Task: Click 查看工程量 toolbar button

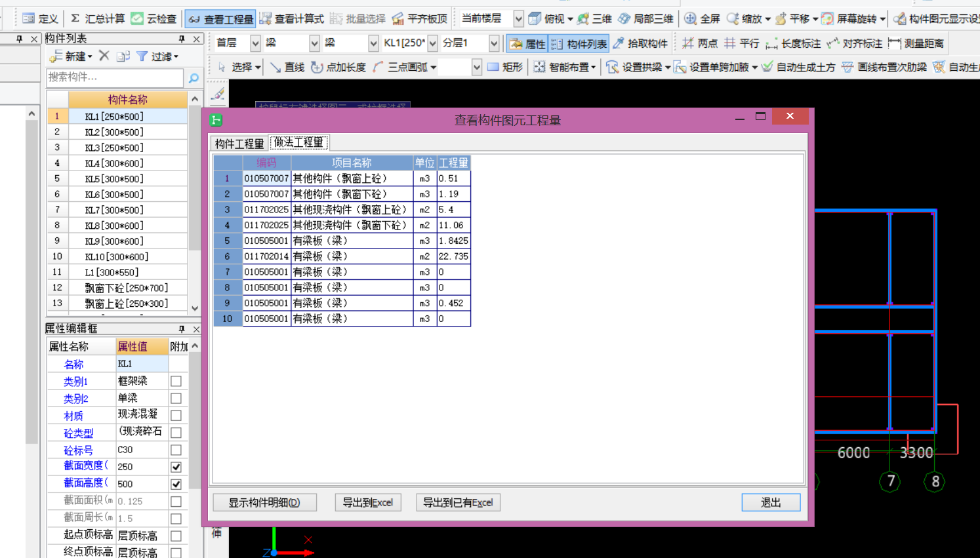Action: pos(220,19)
